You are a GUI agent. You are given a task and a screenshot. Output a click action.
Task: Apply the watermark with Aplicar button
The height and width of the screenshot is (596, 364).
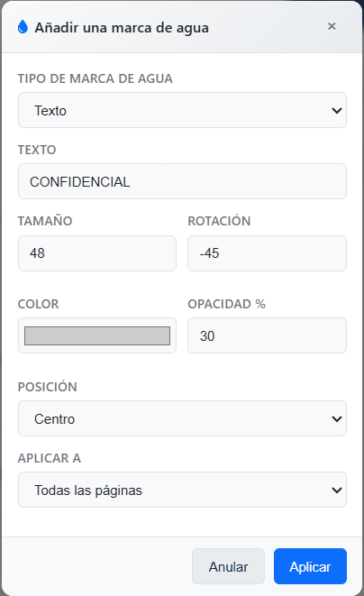point(310,566)
